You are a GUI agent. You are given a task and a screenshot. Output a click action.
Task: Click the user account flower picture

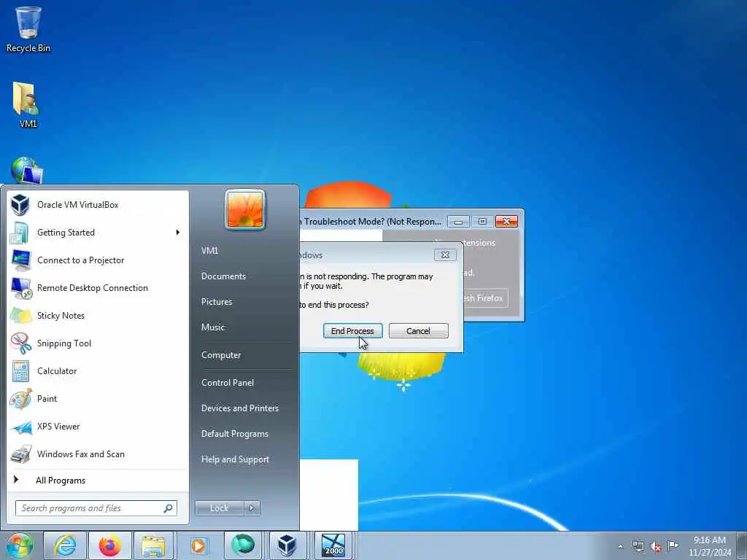coord(245,209)
